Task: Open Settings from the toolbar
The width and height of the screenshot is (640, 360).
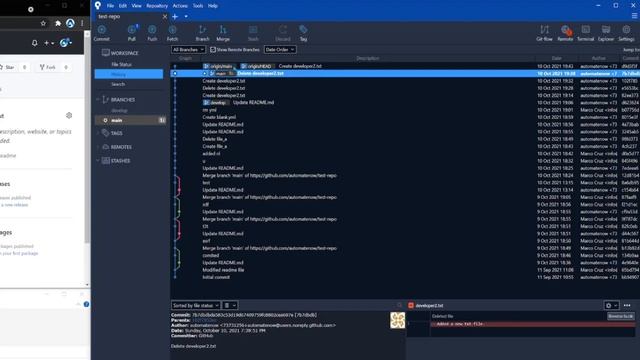Action: 626,33
